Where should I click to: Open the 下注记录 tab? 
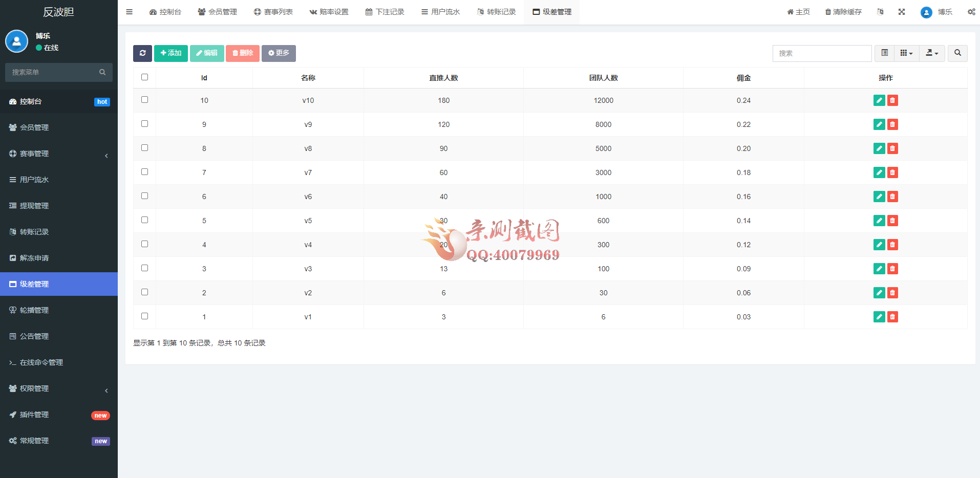coord(385,11)
